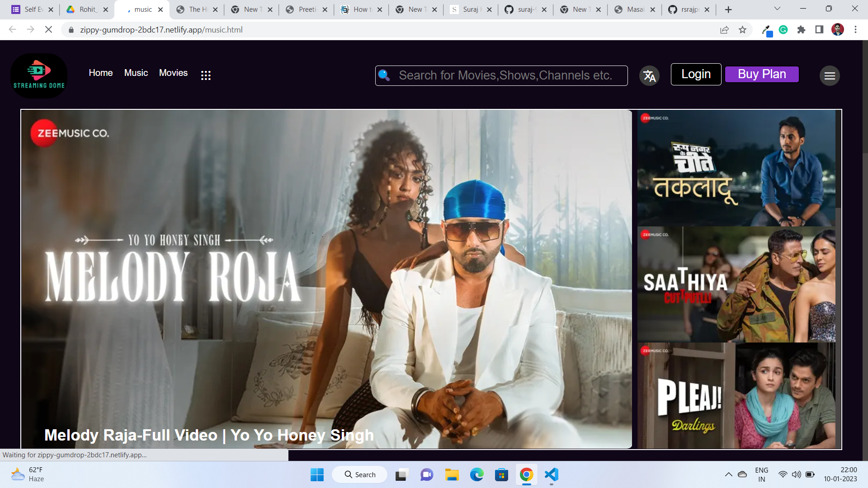Show hidden system tray icons
Viewport: 868px width, 488px height.
click(x=729, y=474)
